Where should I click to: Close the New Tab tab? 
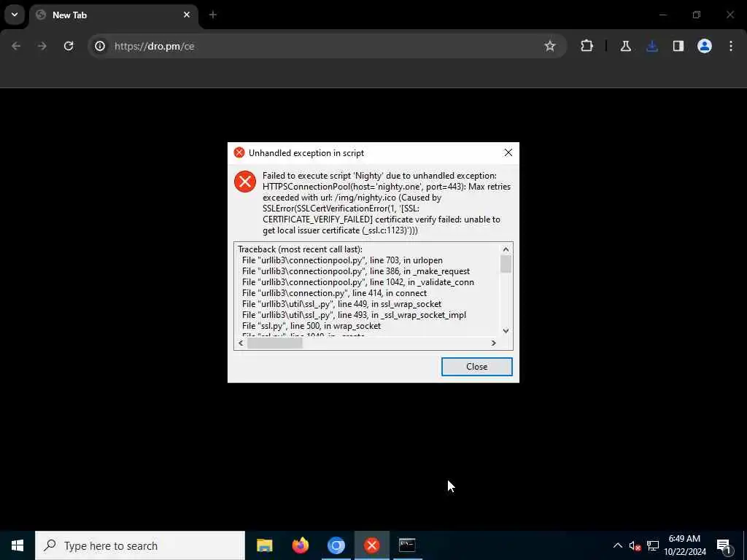[187, 15]
